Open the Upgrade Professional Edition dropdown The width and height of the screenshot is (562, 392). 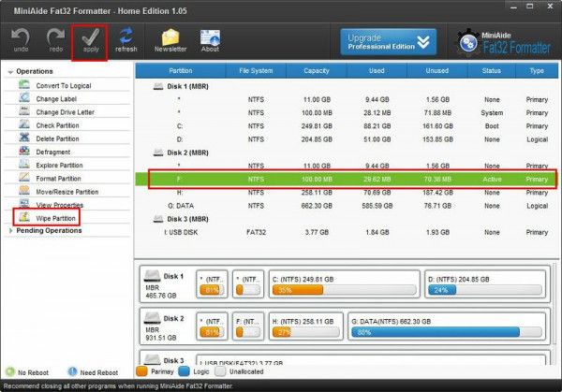tap(389, 42)
